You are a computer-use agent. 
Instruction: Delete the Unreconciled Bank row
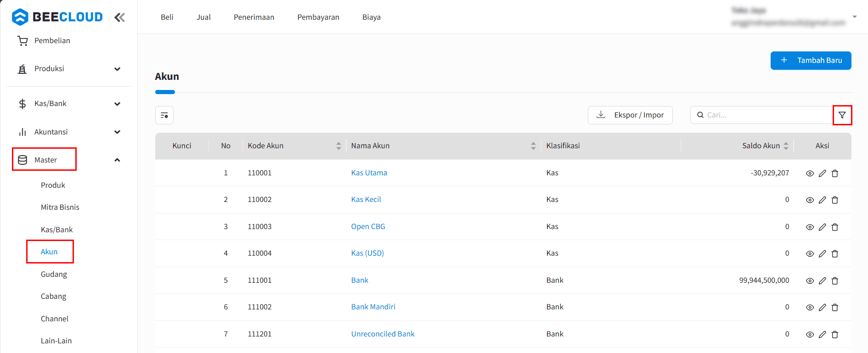pyautogui.click(x=835, y=335)
